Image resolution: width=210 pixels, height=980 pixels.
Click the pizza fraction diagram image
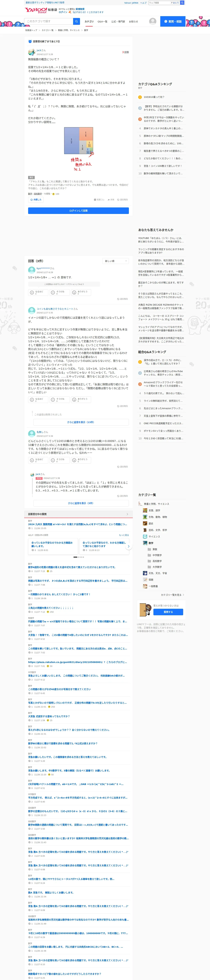click(79, 149)
